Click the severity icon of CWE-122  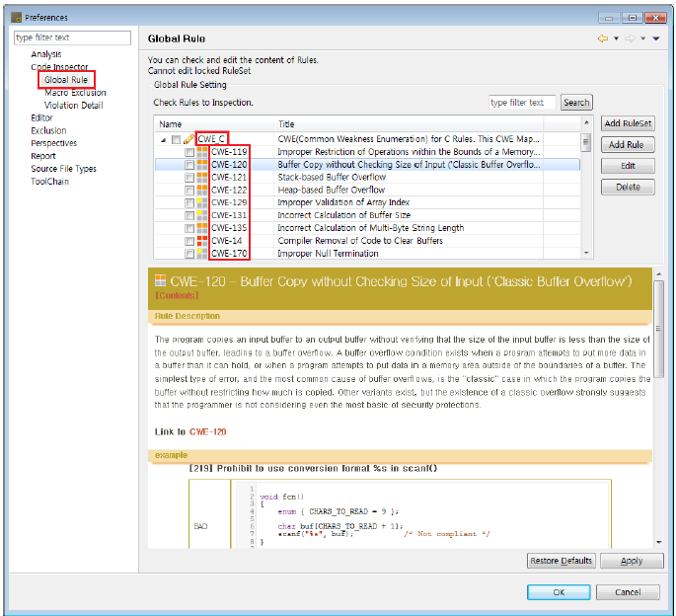tap(201, 190)
